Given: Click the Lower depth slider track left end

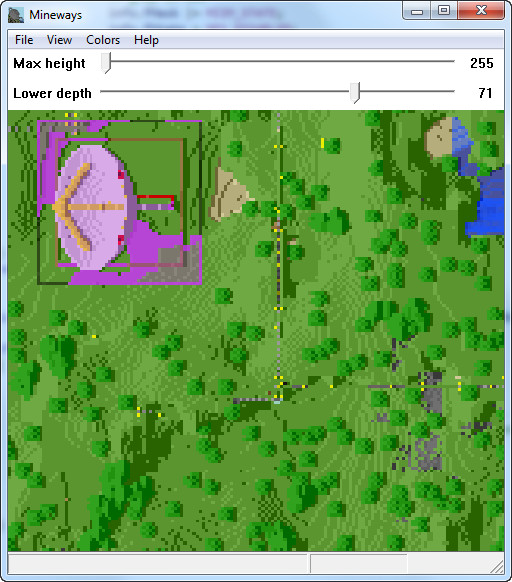Looking at the screenshot, I should [103, 91].
